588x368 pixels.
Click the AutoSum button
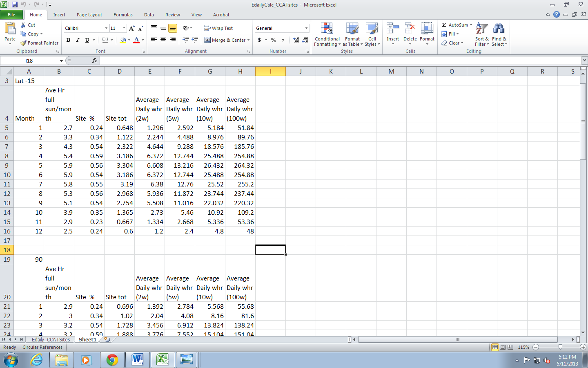[x=454, y=25]
